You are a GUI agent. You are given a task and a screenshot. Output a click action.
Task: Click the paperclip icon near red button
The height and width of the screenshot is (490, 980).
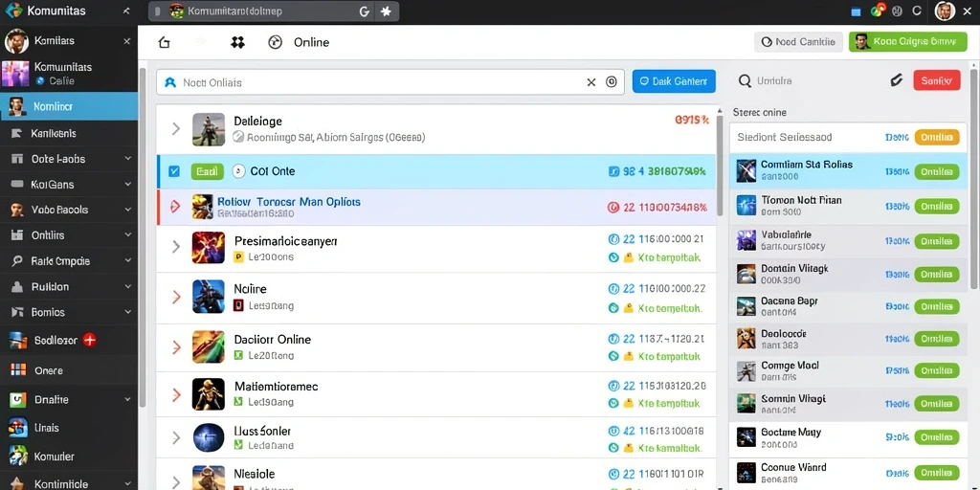tap(896, 80)
